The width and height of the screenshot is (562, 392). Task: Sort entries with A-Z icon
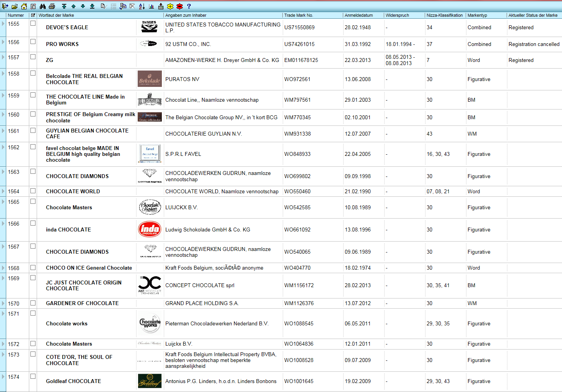142,6
